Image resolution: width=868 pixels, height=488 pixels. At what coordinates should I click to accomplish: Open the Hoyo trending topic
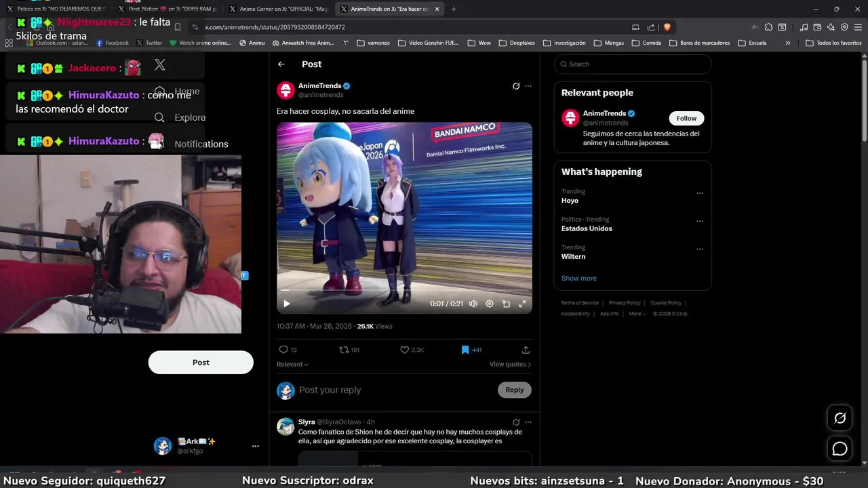tap(570, 201)
